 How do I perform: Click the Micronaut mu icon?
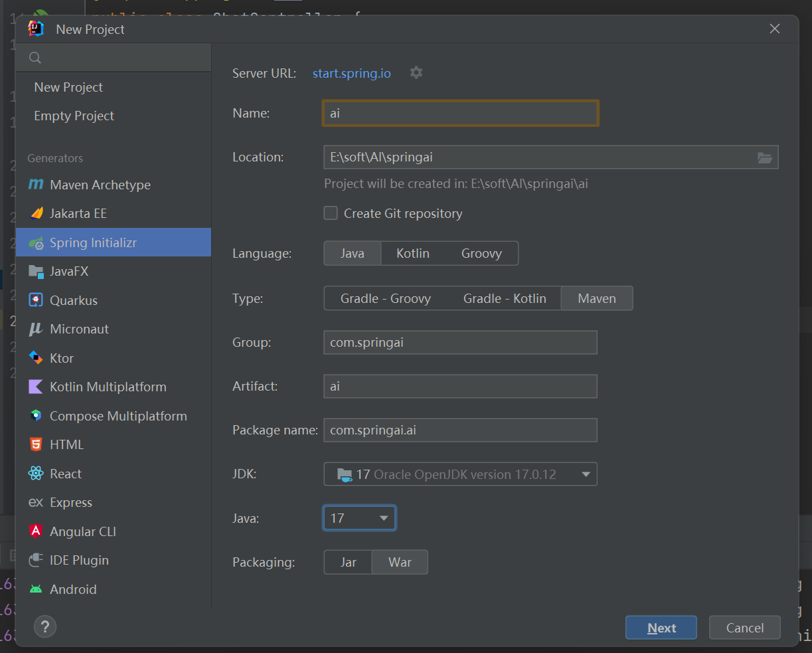36,329
